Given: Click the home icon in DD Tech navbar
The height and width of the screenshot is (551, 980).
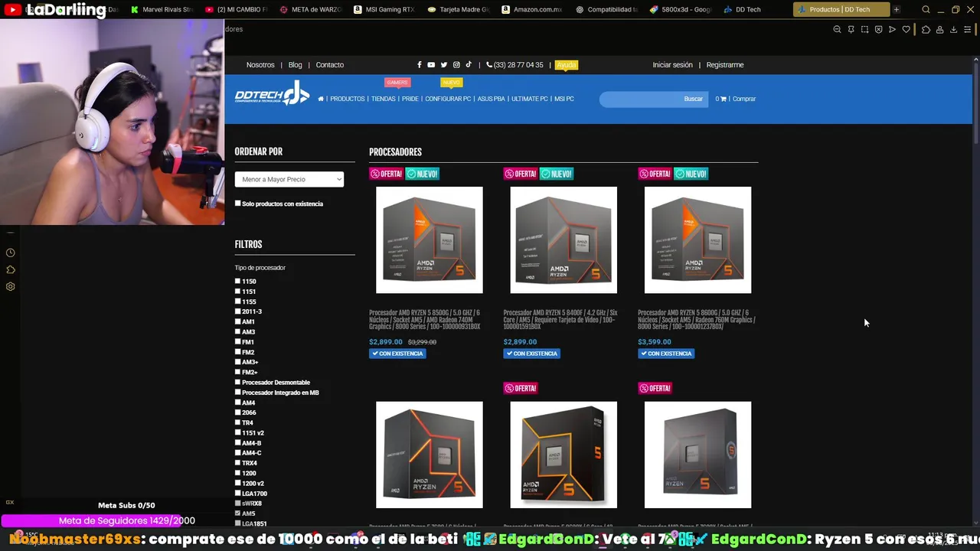Looking at the screenshot, I should [x=321, y=99].
